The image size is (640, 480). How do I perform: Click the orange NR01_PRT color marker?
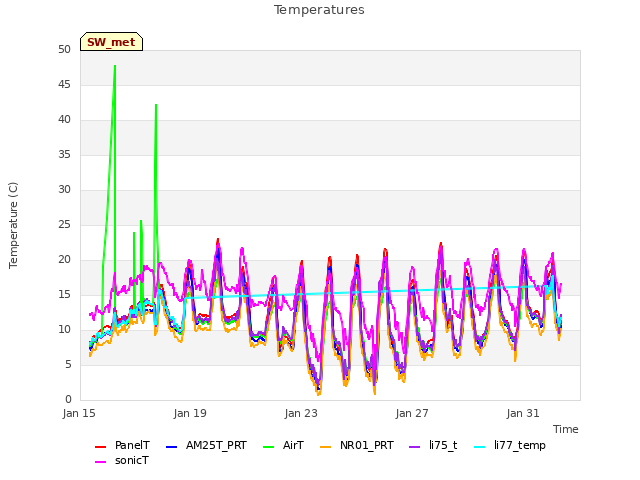tap(325, 447)
